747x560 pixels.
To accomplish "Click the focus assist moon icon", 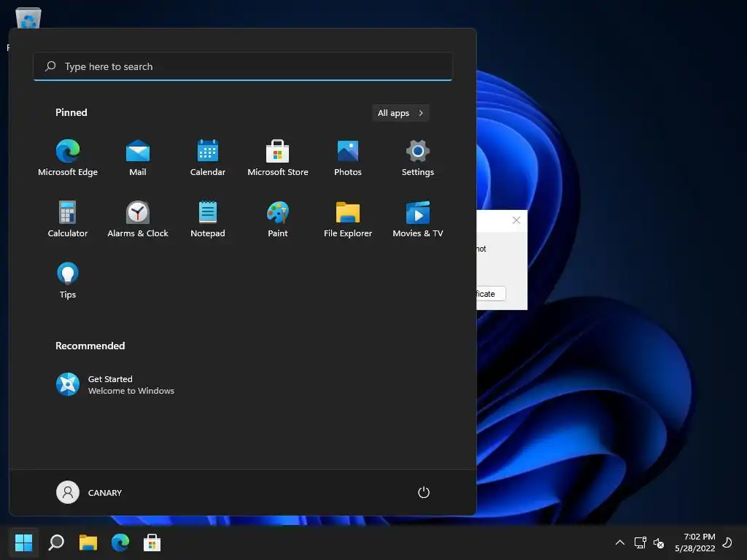I will click(727, 542).
